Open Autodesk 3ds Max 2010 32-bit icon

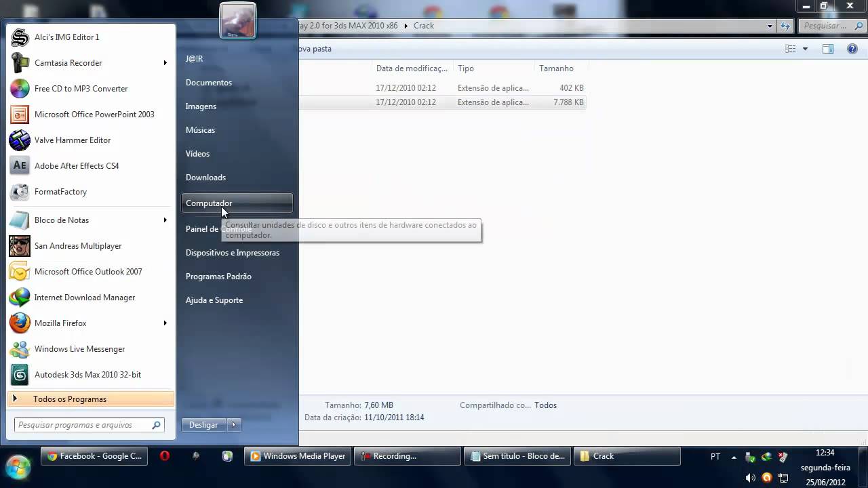tap(20, 375)
